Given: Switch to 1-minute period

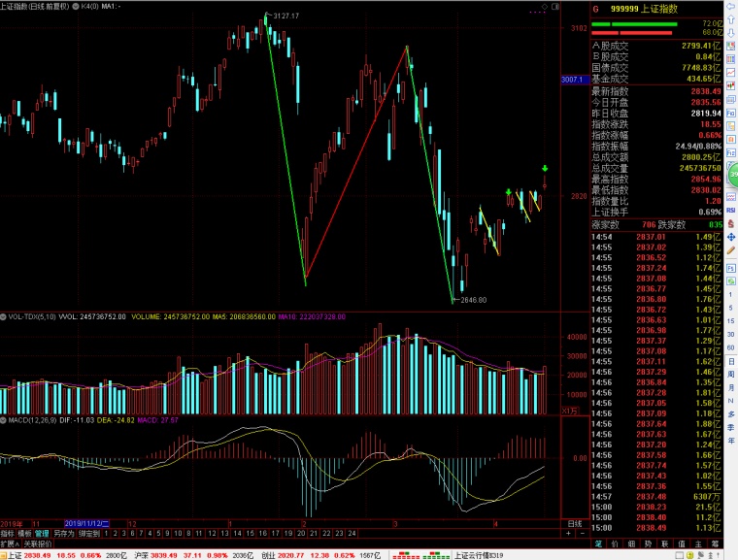Looking at the screenshot, I should click(x=731, y=295).
